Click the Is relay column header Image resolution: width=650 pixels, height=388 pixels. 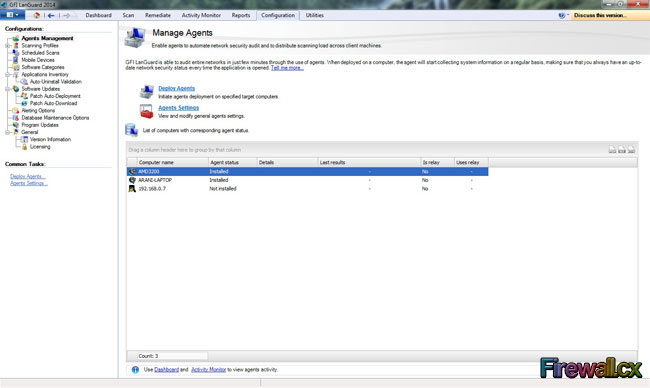pos(437,162)
